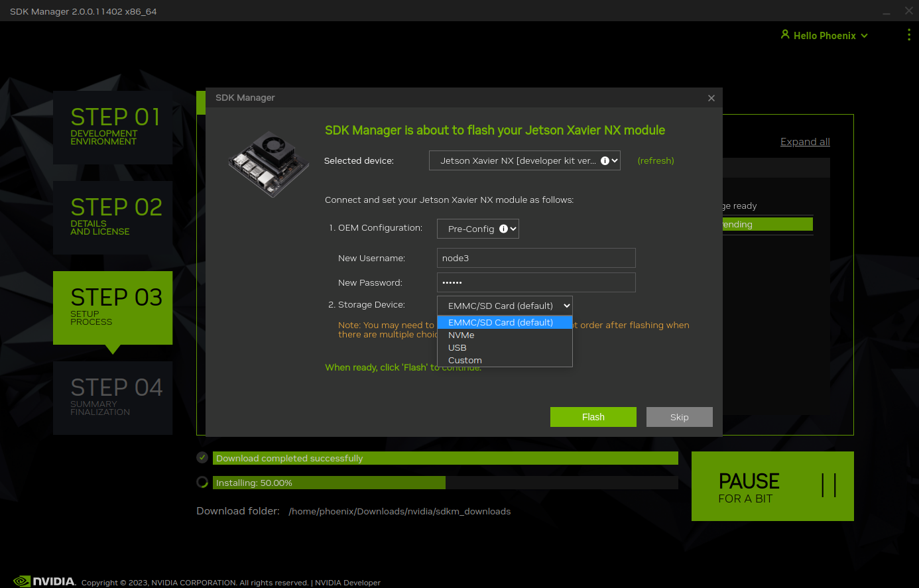The width and height of the screenshot is (919, 588).
Task: Open the OEM Configuration Pre-Config dropdown
Action: [x=477, y=229]
